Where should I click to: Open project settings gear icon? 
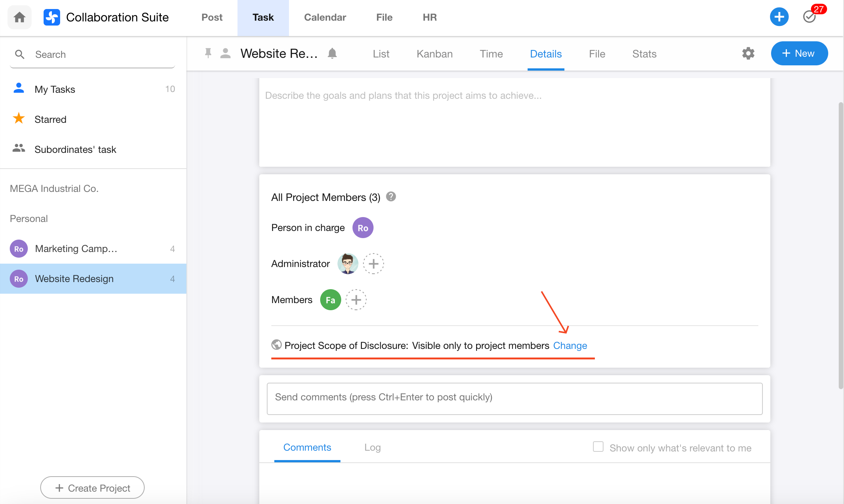748,53
